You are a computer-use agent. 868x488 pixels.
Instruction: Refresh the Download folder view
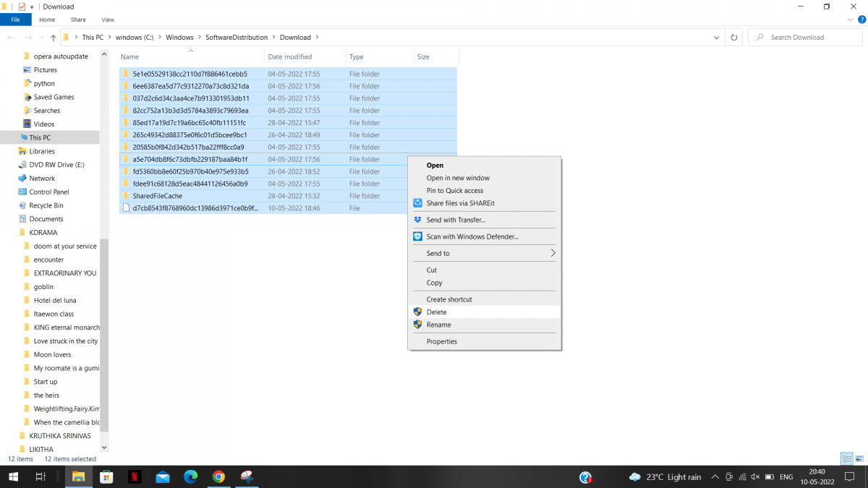[x=733, y=37]
